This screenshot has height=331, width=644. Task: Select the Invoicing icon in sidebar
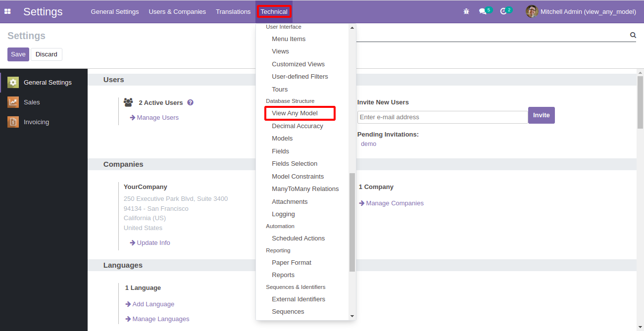[x=13, y=122]
